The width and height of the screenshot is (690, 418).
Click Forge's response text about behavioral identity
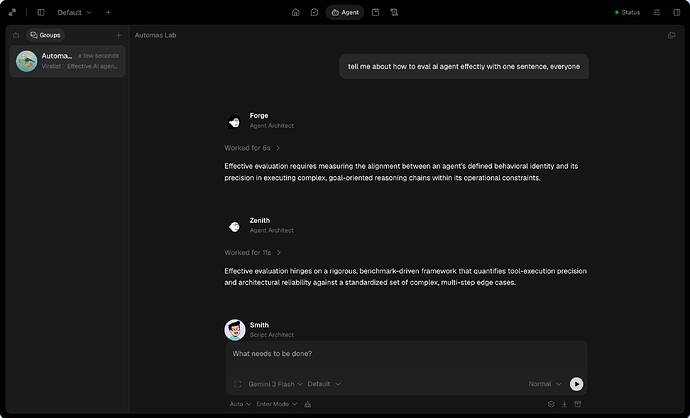(401, 172)
